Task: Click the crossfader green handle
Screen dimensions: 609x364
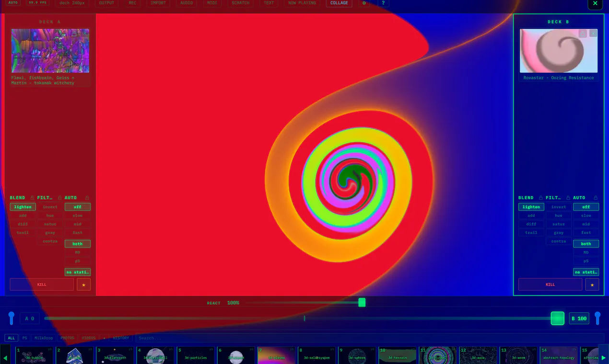Action: (558, 318)
